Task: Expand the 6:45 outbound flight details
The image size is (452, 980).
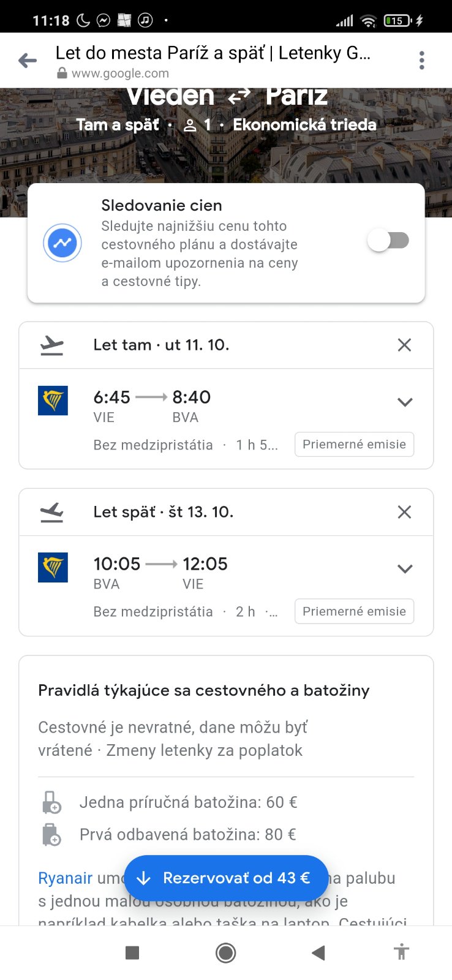Action: point(405,402)
